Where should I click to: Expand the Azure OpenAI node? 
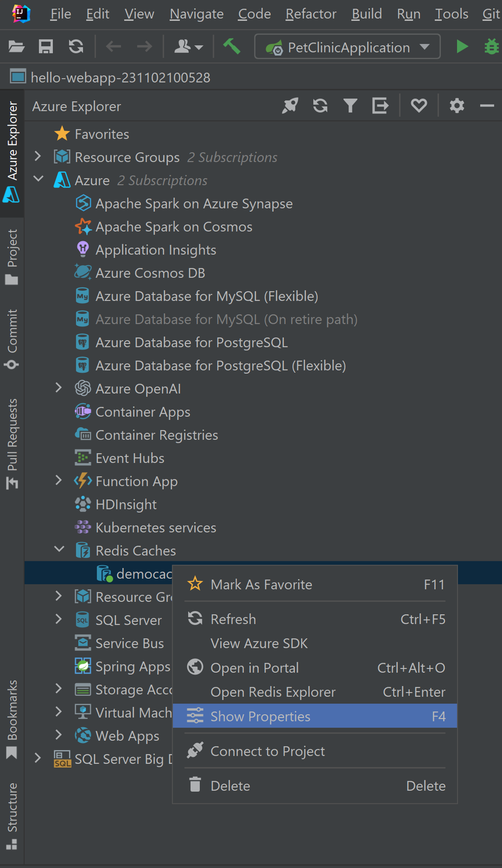(59, 388)
